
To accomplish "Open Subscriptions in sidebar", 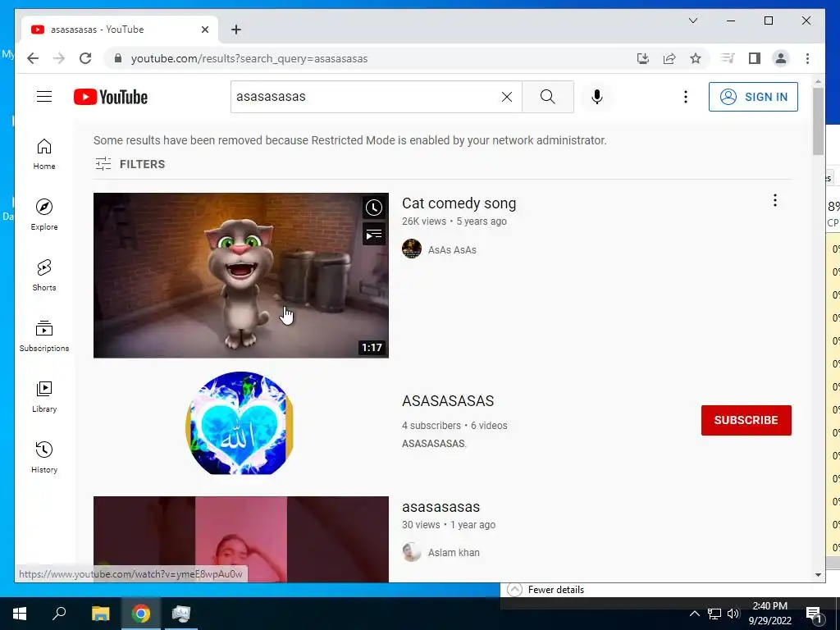I will (x=44, y=336).
